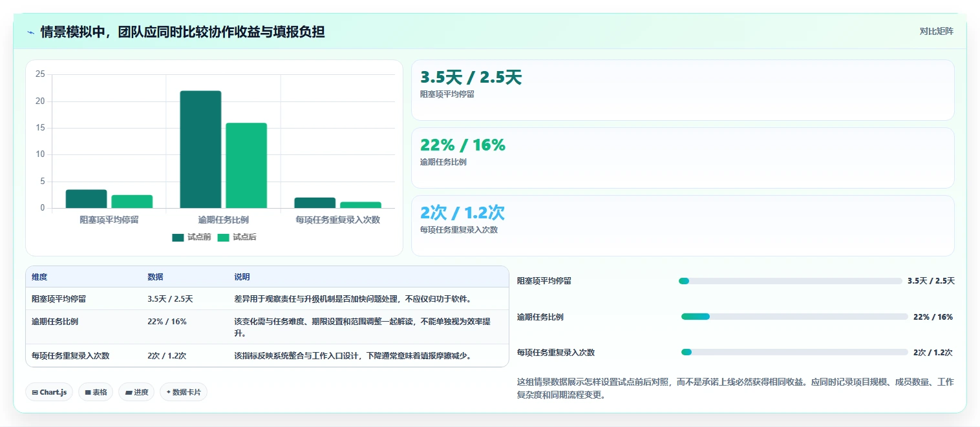Screen dimensions: 980x427
Task: Click the 逾期任务比例 试点后 bar at 16
Action: [246, 165]
